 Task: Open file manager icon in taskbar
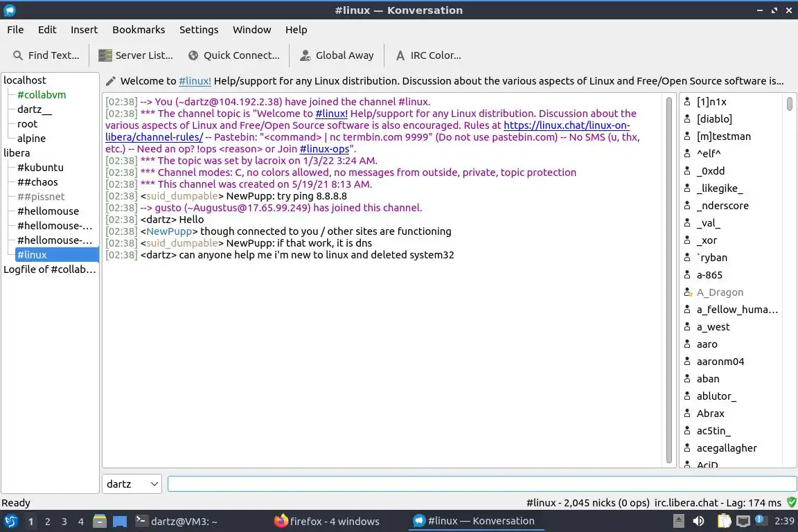pos(100,522)
